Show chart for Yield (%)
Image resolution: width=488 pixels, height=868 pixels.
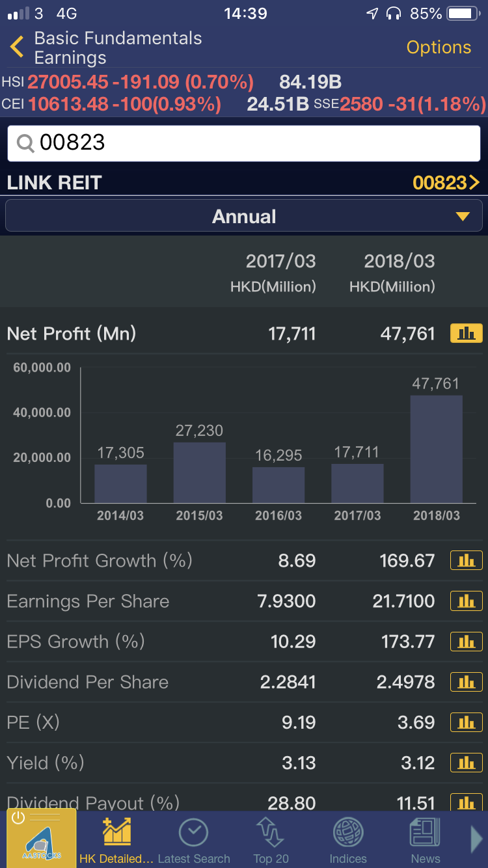tap(467, 763)
